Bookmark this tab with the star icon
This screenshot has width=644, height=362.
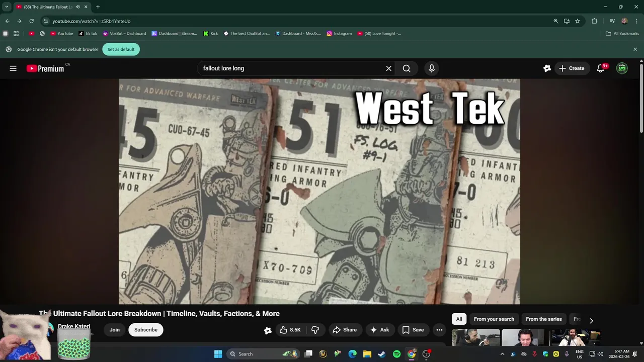pos(578,21)
